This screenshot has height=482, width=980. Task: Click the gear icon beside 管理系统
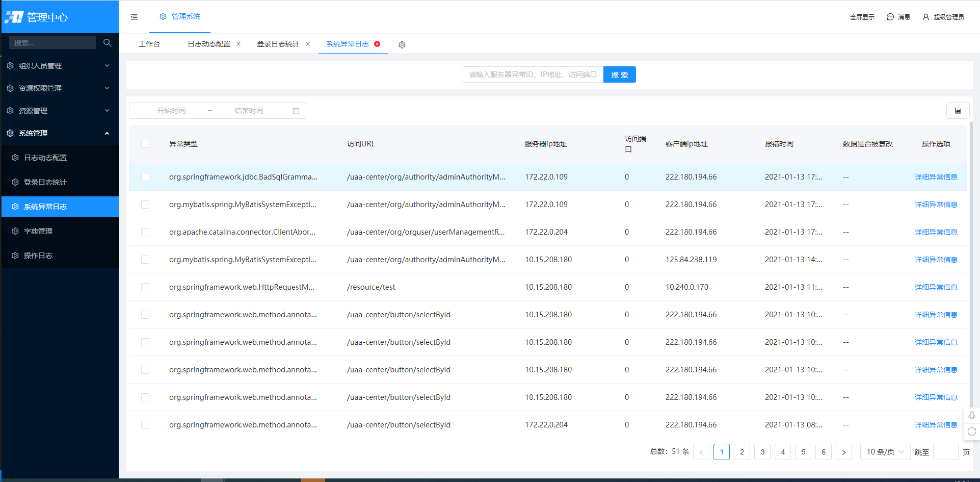point(163,16)
